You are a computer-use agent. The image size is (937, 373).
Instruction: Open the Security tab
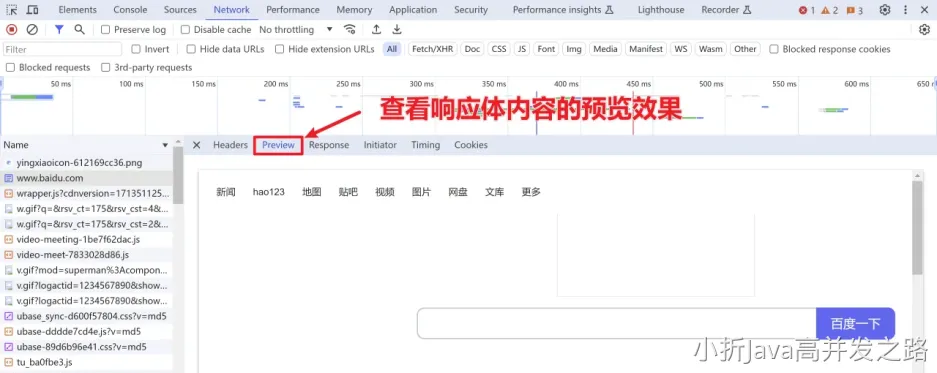pyautogui.click(x=471, y=10)
